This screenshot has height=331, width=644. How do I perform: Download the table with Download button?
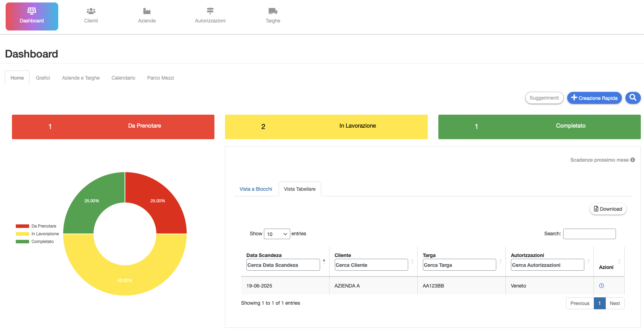(x=608, y=209)
